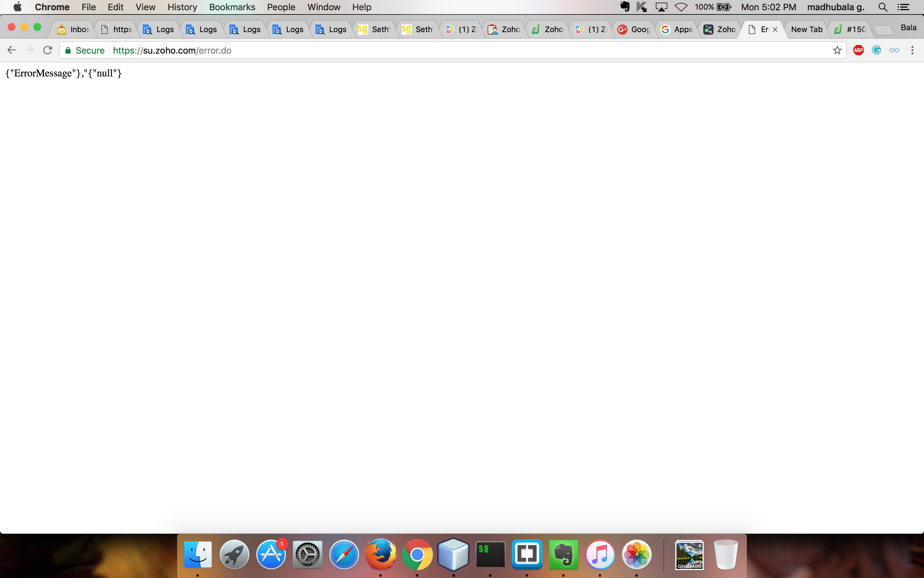
Task: Open the Adblock Plus extension
Action: [x=858, y=50]
